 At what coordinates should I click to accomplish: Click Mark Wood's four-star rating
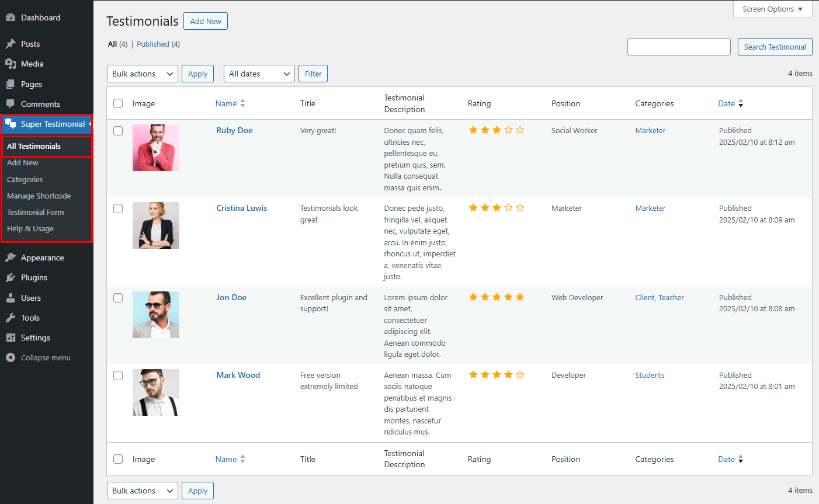coord(497,375)
